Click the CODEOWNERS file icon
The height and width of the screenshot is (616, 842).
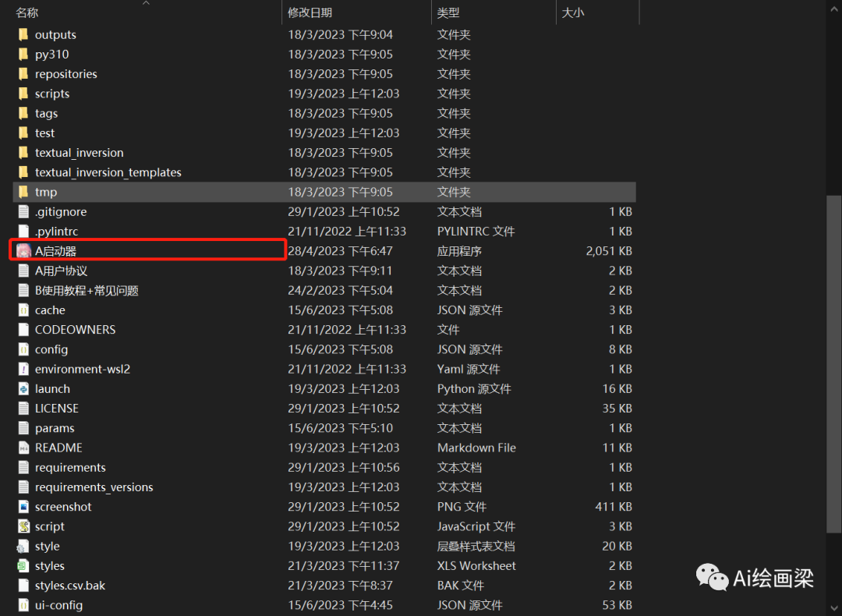[x=23, y=330]
